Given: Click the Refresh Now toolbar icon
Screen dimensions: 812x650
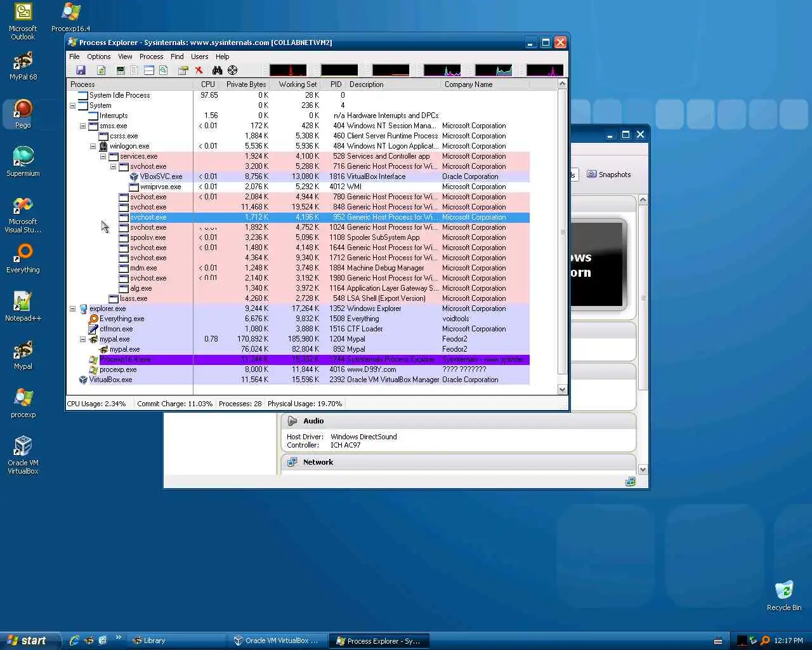Looking at the screenshot, I should click(x=101, y=70).
